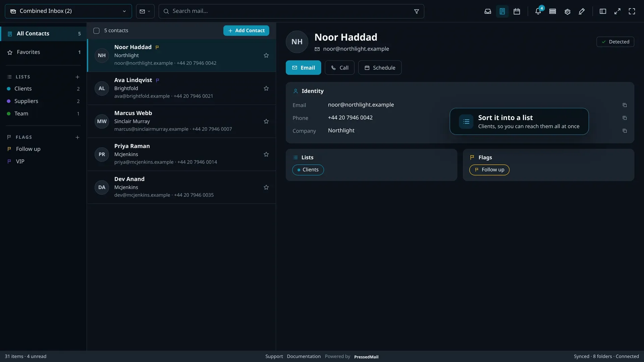Click the Detected status badge
The image size is (644, 362).
615,42
